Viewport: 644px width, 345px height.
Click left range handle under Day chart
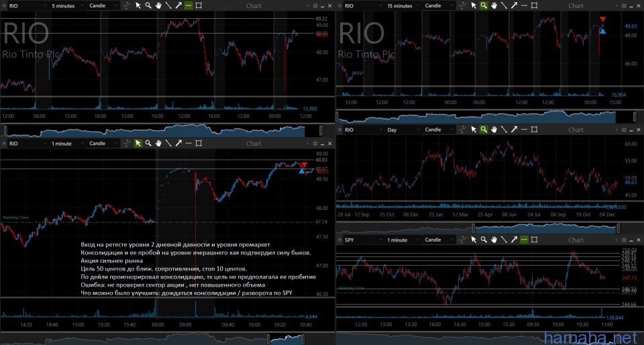coord(473,228)
